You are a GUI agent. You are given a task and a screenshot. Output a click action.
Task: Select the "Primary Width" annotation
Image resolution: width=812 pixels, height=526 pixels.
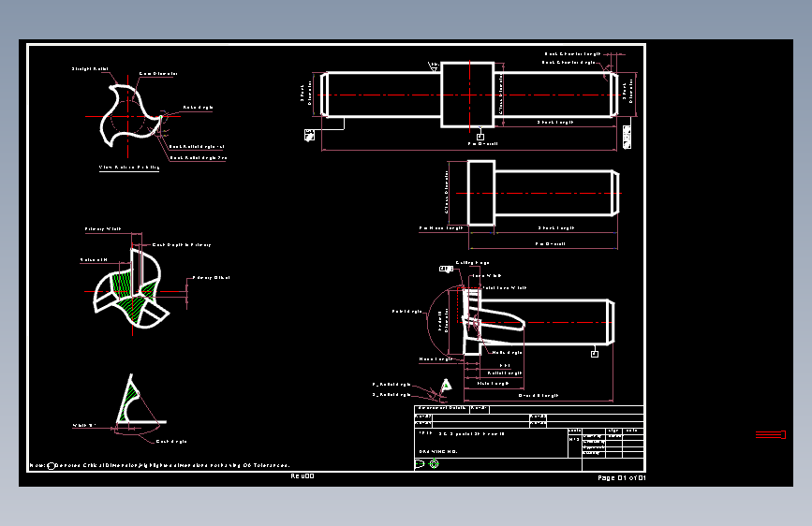(103, 228)
